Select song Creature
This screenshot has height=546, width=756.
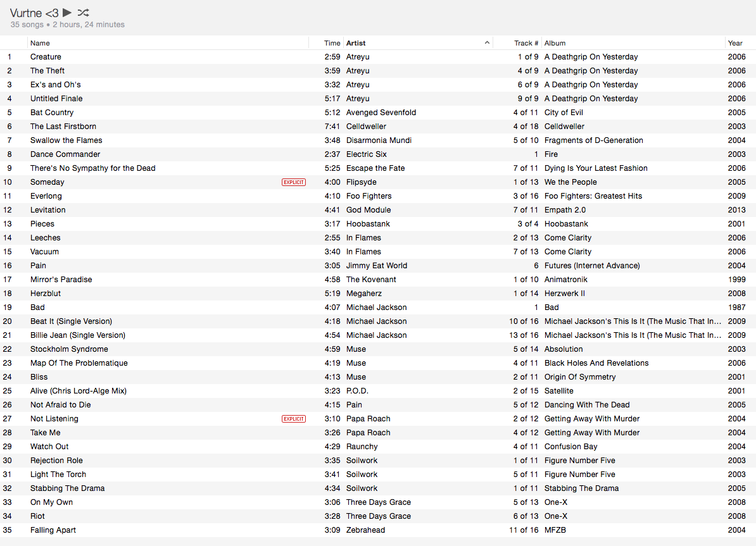tap(46, 57)
